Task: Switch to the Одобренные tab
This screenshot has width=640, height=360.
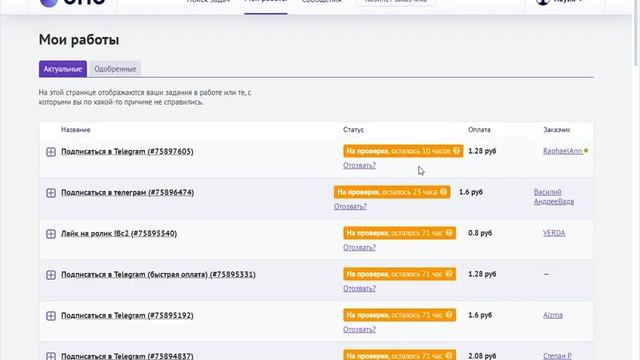Action: pos(115,69)
